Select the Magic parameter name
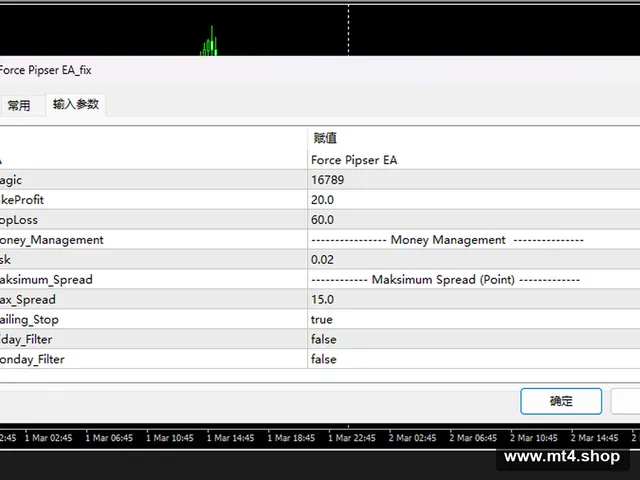 pyautogui.click(x=11, y=180)
